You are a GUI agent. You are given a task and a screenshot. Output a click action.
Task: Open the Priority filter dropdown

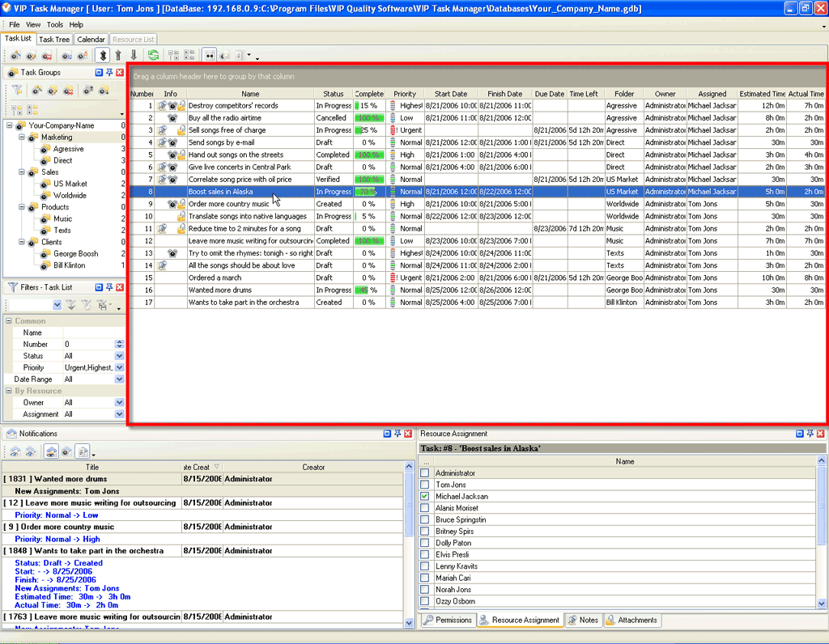119,367
